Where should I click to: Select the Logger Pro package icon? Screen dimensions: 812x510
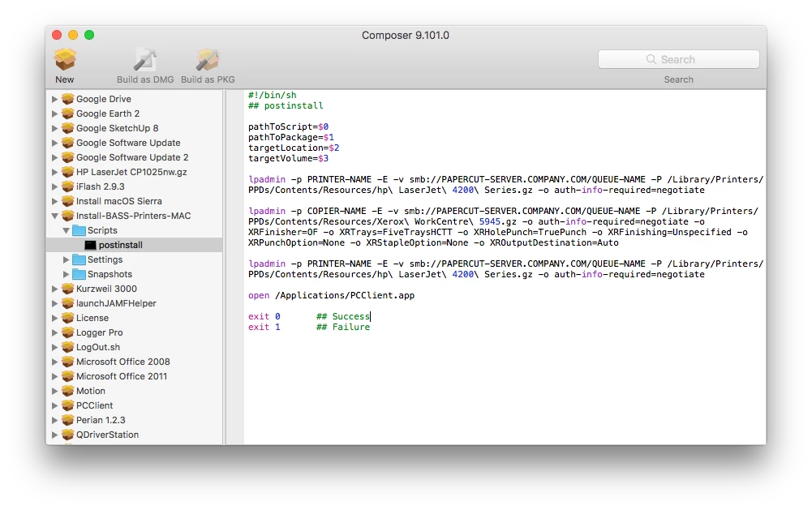(68, 332)
